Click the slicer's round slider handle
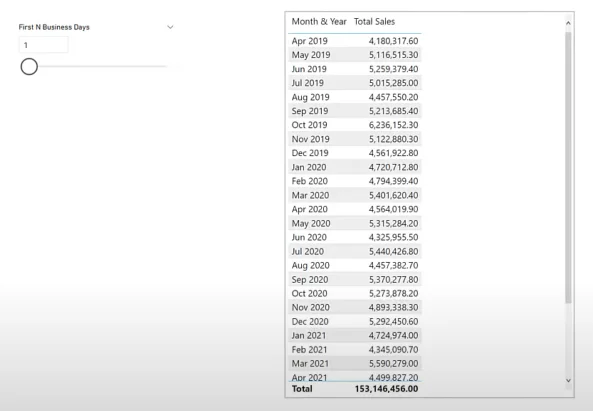 (29, 67)
